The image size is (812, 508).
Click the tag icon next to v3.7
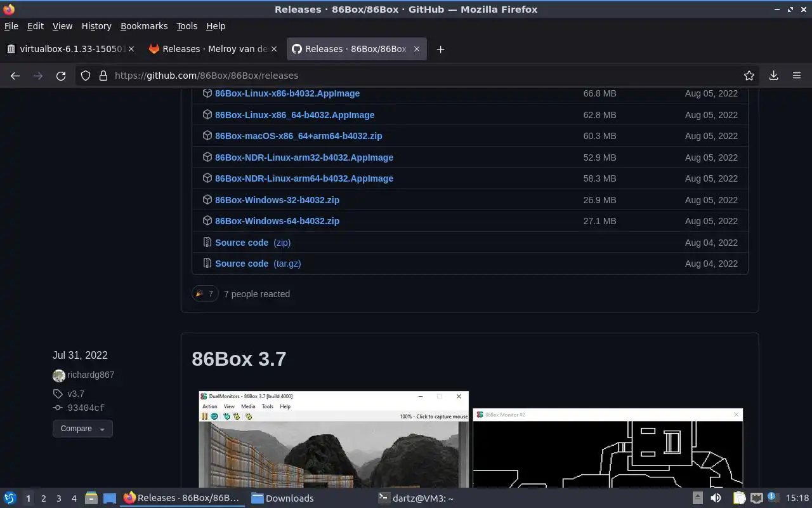pos(58,394)
